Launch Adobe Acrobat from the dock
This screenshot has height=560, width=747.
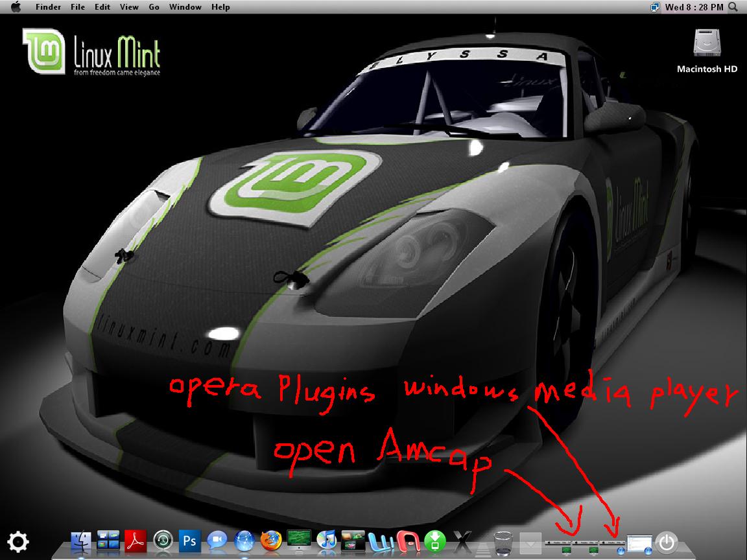pos(136,542)
